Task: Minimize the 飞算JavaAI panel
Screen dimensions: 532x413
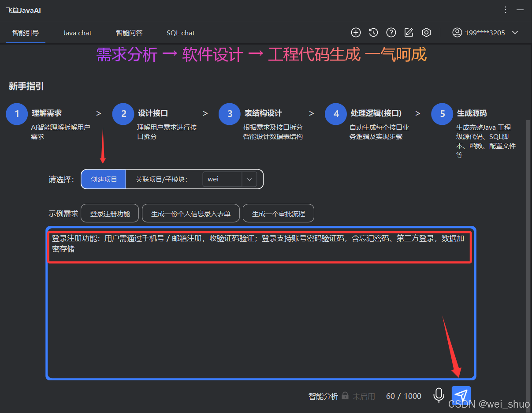Action: pyautogui.click(x=520, y=10)
